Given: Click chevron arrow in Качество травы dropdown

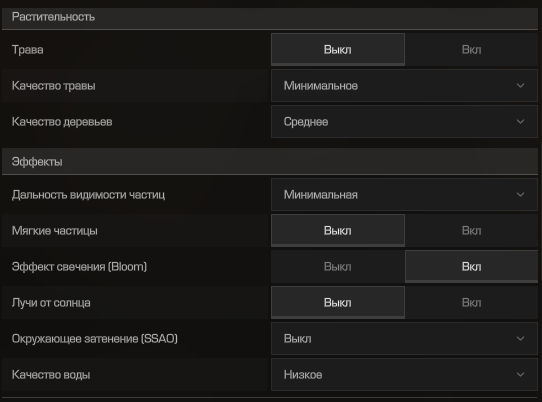Looking at the screenshot, I should (520, 85).
